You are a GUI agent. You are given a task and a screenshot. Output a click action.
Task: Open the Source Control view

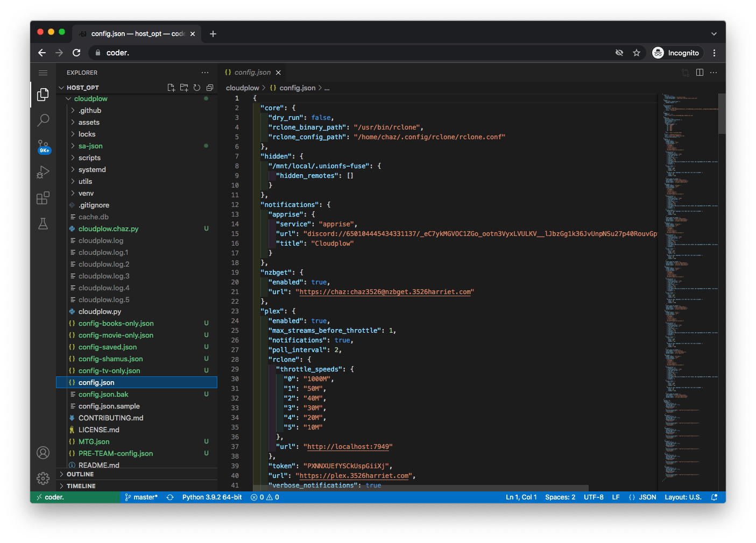click(x=43, y=146)
